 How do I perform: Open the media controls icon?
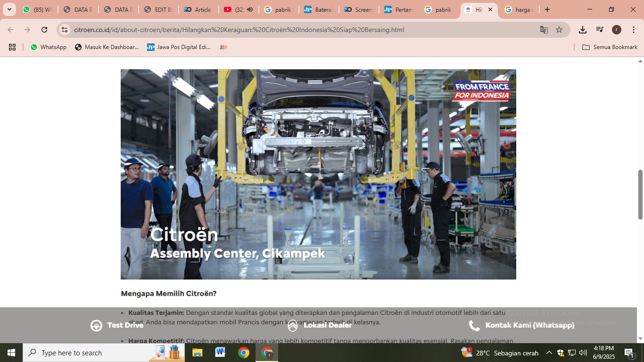point(600,30)
